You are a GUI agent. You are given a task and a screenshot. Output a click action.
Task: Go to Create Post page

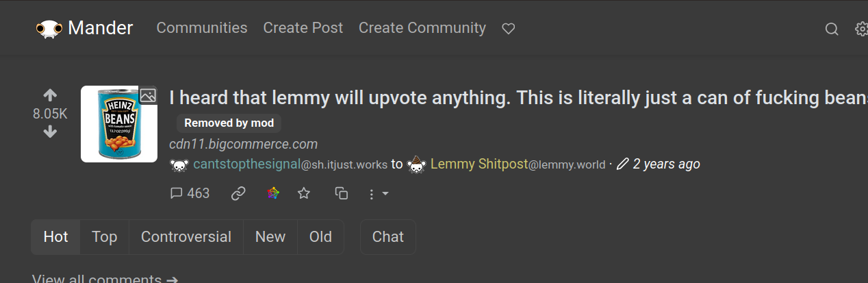point(303,28)
